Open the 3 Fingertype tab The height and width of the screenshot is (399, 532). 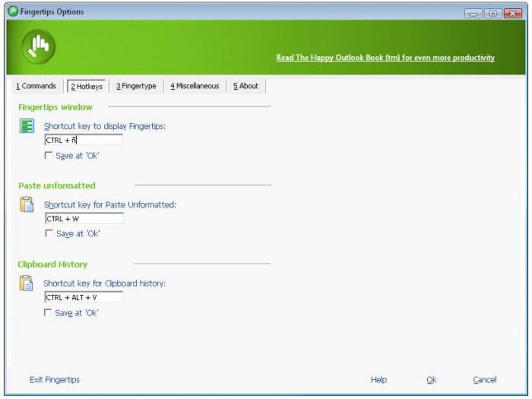pos(136,86)
